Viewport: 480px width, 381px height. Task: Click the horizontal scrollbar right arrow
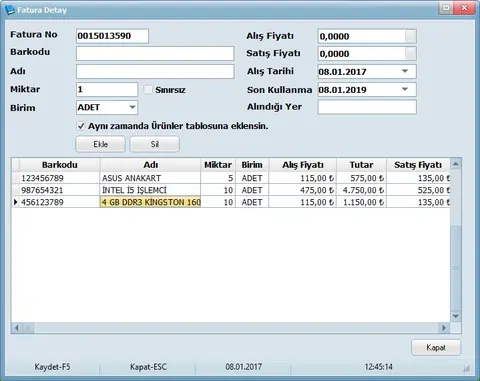[444, 328]
